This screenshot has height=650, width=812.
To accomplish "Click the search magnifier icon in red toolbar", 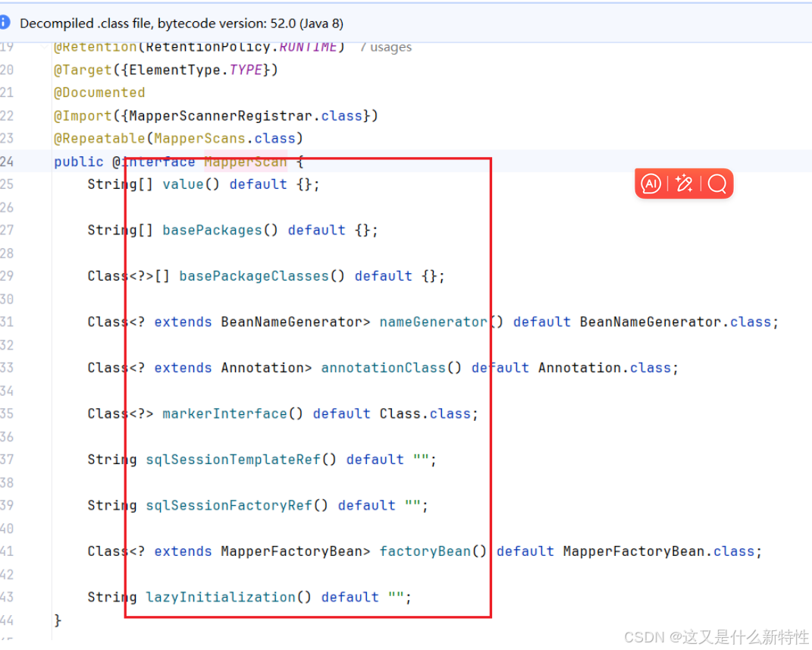I will coord(717,184).
